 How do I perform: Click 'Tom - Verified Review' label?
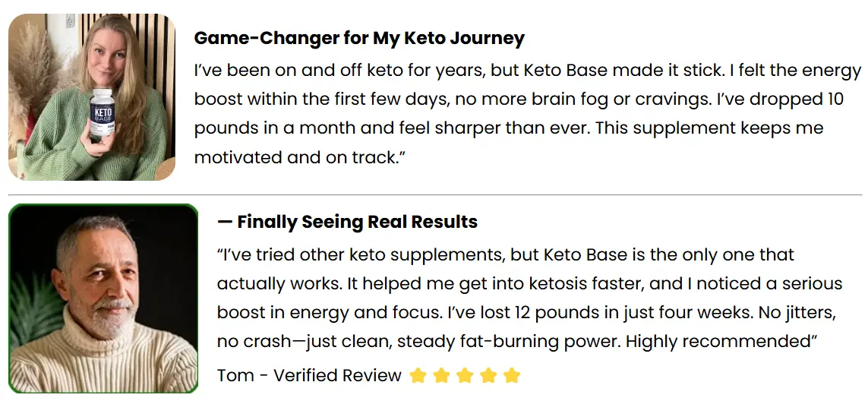coord(309,375)
